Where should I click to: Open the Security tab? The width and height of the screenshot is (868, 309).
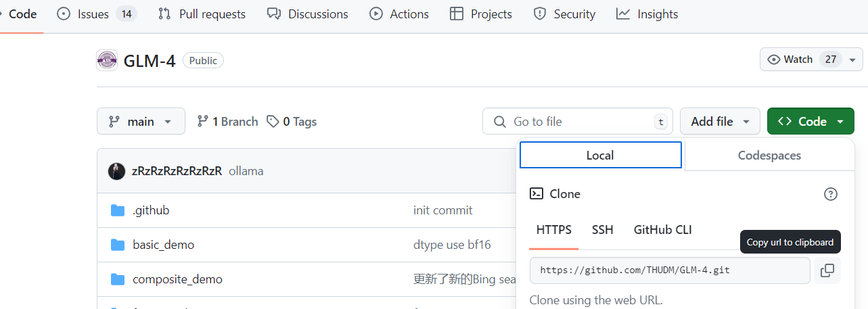(564, 14)
